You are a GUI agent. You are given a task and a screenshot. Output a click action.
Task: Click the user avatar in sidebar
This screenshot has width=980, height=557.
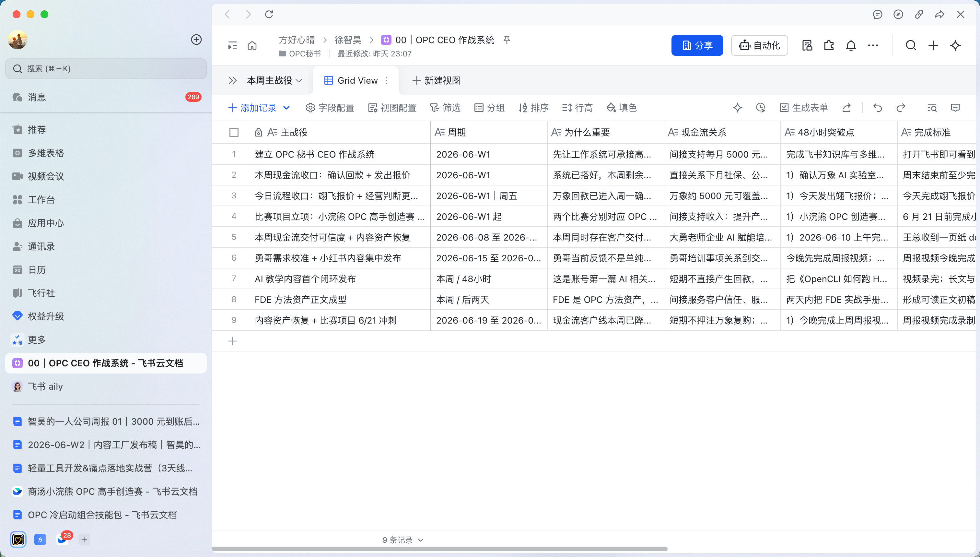coord(17,40)
